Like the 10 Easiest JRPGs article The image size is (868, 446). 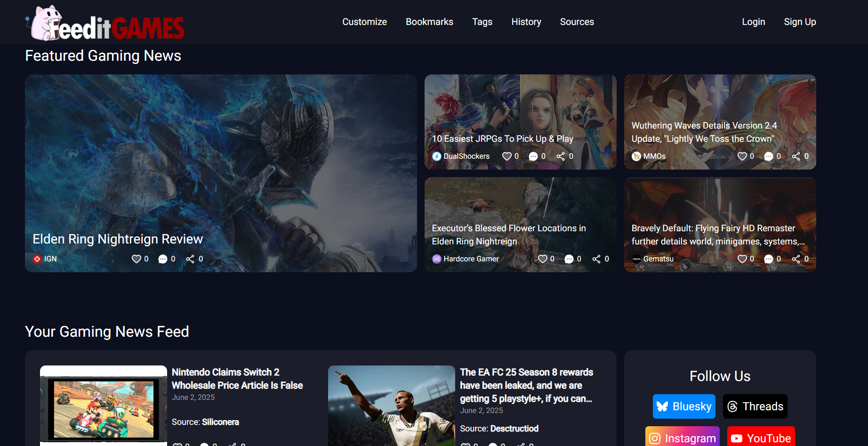[507, 156]
